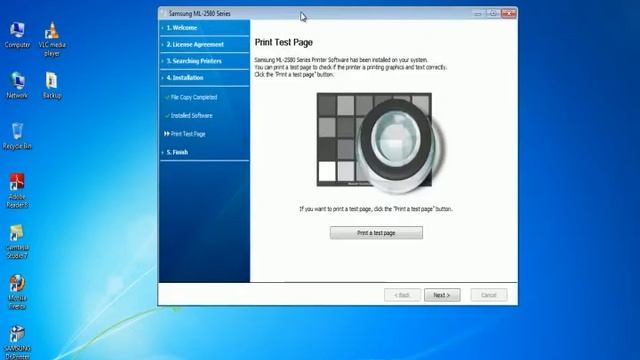The image size is (640, 360).
Task: Open VLC media player desktop icon
Action: [x=52, y=39]
